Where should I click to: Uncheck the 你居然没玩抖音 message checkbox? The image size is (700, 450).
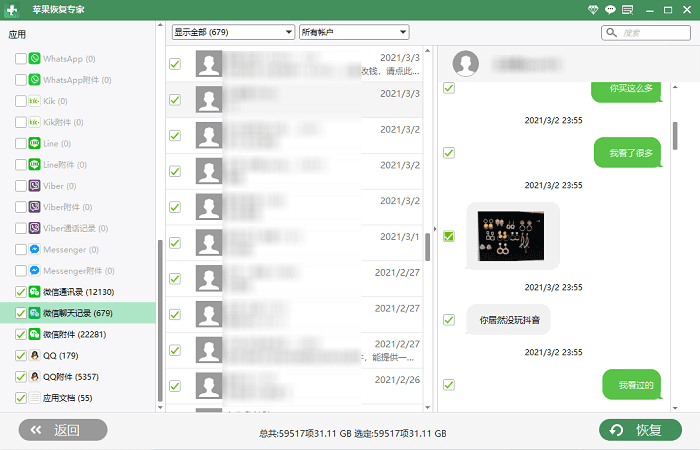pos(449,320)
